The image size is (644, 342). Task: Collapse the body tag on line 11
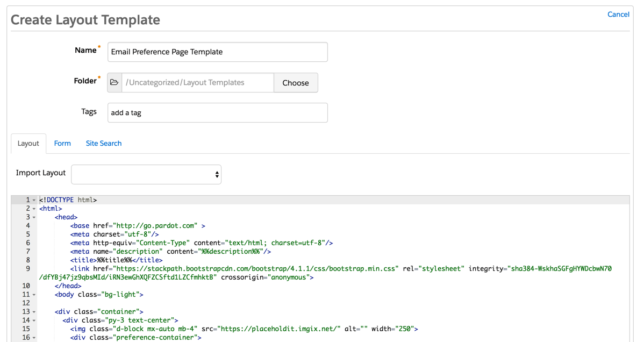(34, 295)
